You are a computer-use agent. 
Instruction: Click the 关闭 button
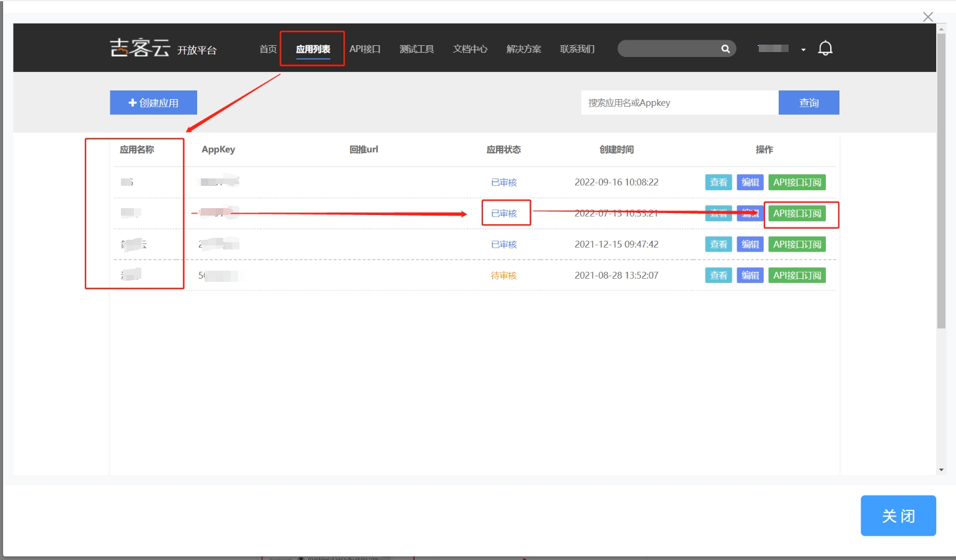(898, 515)
